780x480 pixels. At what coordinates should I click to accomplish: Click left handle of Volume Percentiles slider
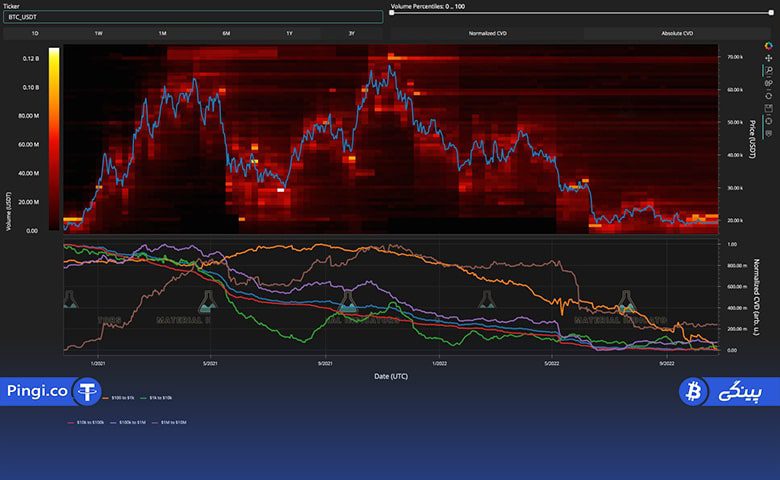pos(392,13)
